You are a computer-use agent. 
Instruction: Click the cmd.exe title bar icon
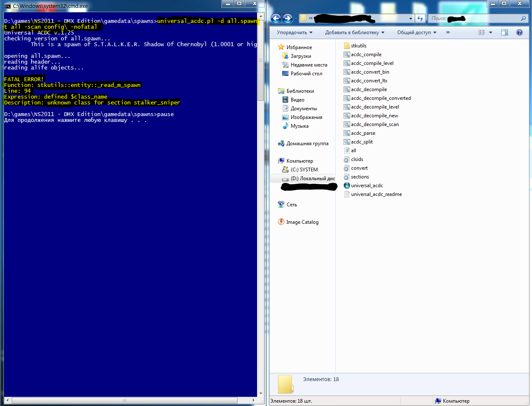7,6
